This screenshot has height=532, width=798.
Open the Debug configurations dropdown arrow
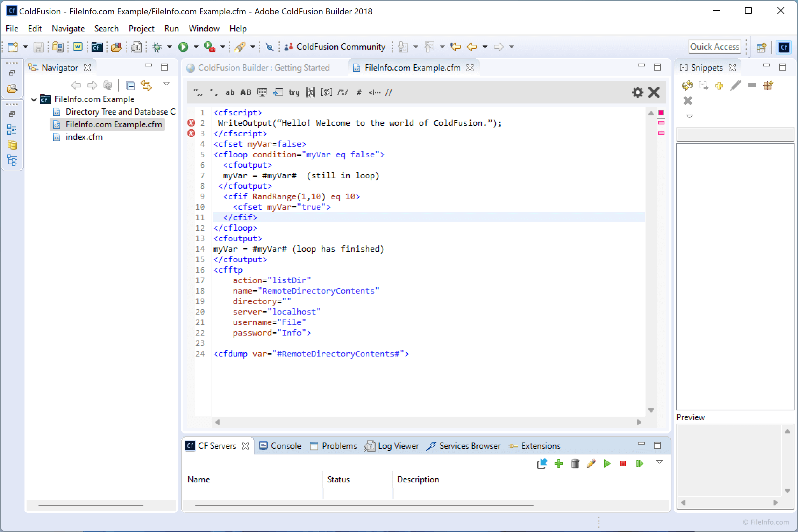click(170, 47)
